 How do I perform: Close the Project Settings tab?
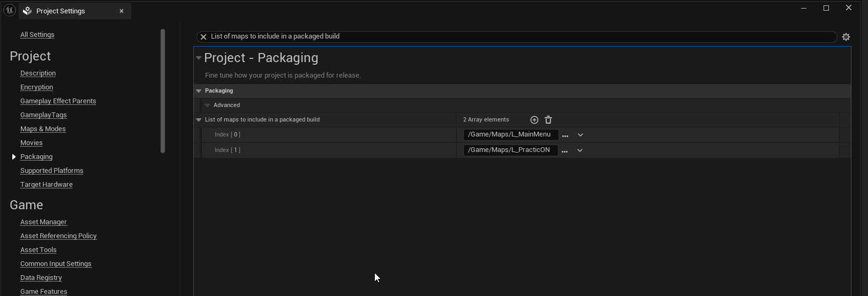click(122, 11)
